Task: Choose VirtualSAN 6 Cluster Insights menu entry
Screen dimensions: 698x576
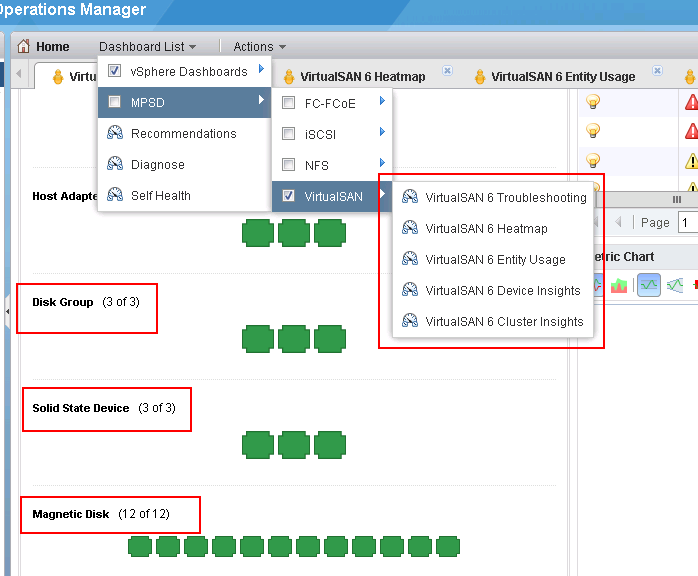Action: pyautogui.click(x=493, y=321)
